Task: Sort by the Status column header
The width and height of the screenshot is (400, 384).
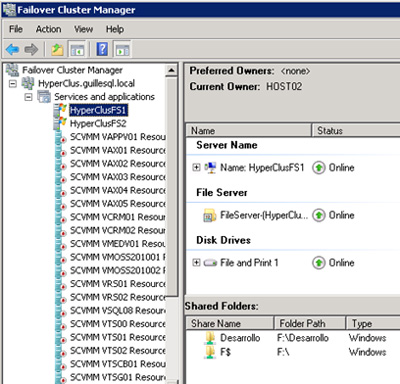Action: 356,130
